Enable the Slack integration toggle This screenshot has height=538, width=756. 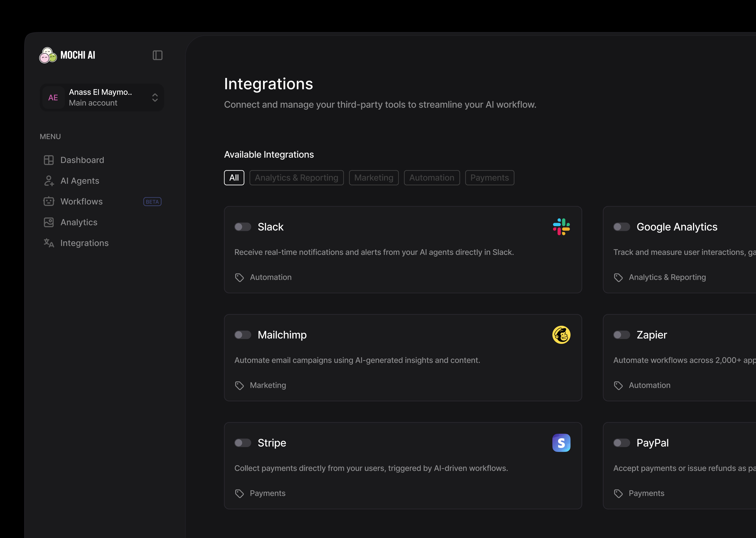click(x=243, y=227)
